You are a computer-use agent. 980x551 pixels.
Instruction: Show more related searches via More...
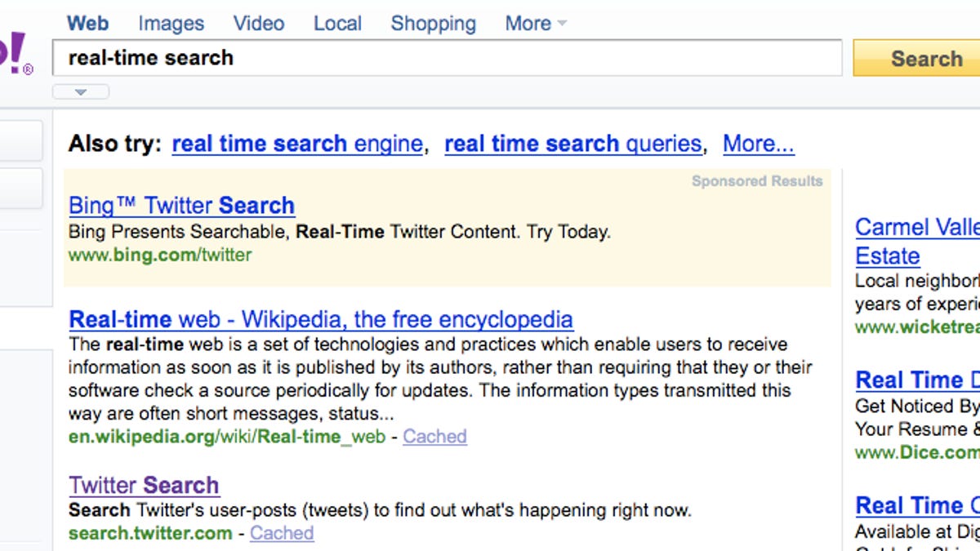758,144
